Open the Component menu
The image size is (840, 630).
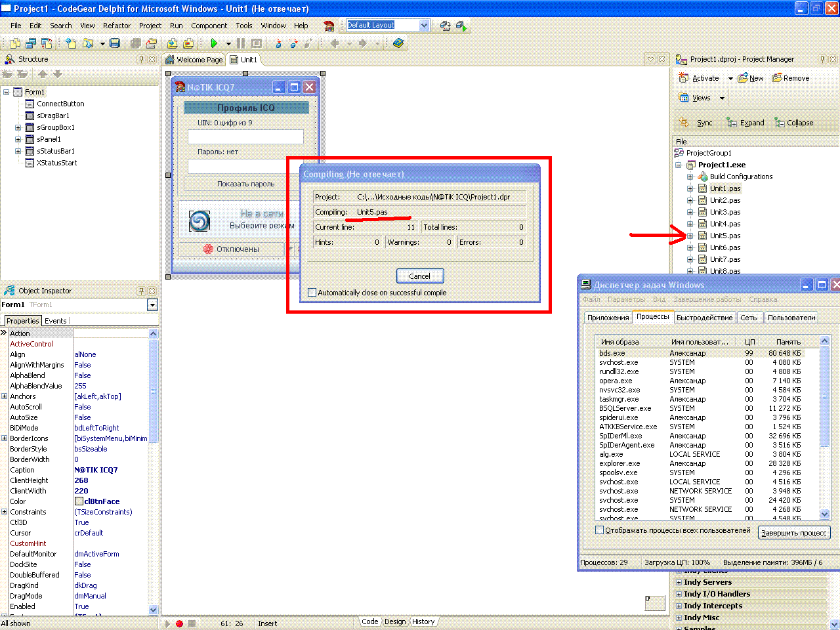coord(209,26)
